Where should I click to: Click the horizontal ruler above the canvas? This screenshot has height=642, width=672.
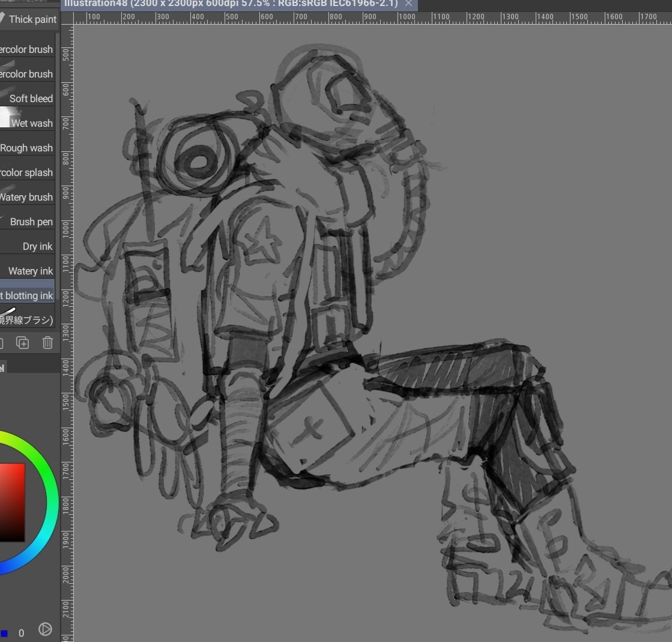tap(372, 17)
